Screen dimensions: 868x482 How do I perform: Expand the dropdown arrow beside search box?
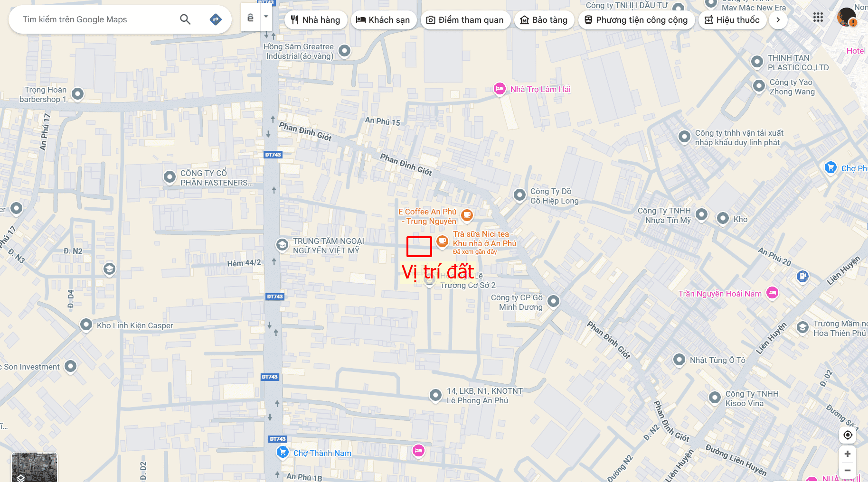point(266,17)
